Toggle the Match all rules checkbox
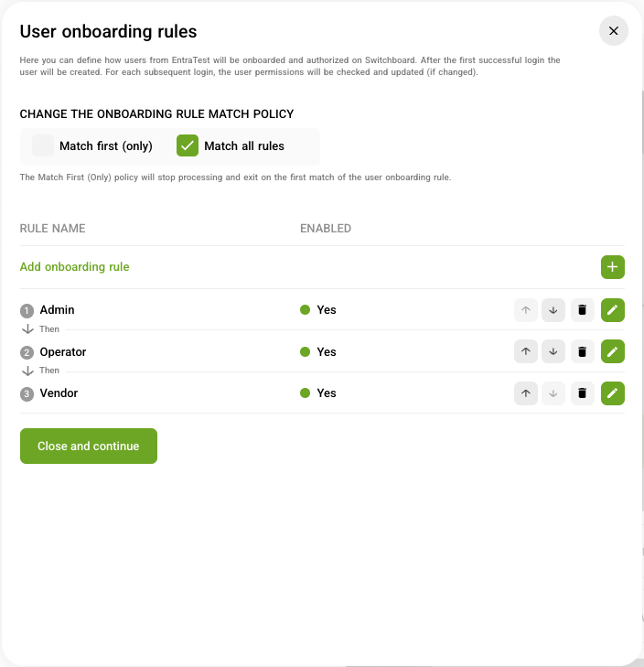This screenshot has height=667, width=644. pyautogui.click(x=188, y=146)
